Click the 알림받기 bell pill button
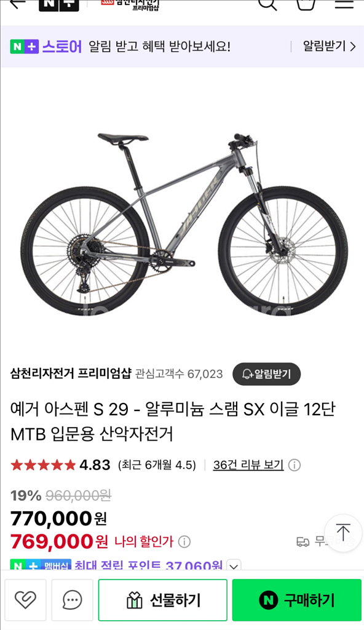 pos(266,374)
